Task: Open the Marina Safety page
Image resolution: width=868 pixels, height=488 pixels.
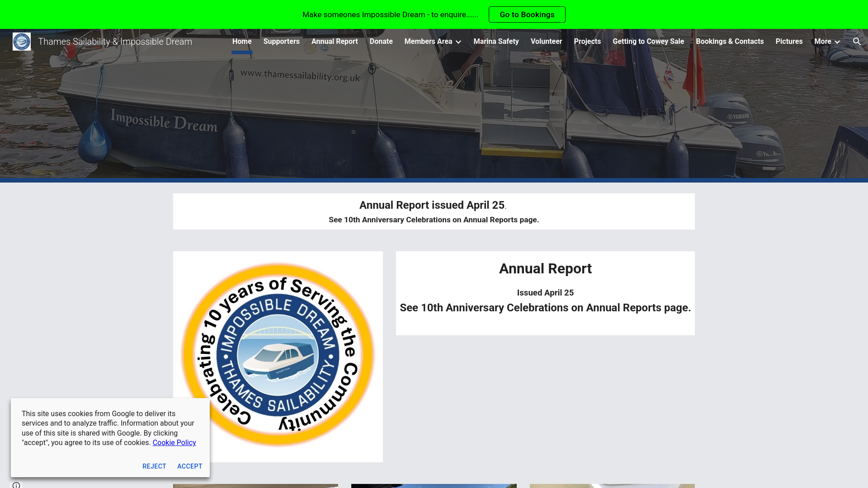Action: tap(496, 42)
